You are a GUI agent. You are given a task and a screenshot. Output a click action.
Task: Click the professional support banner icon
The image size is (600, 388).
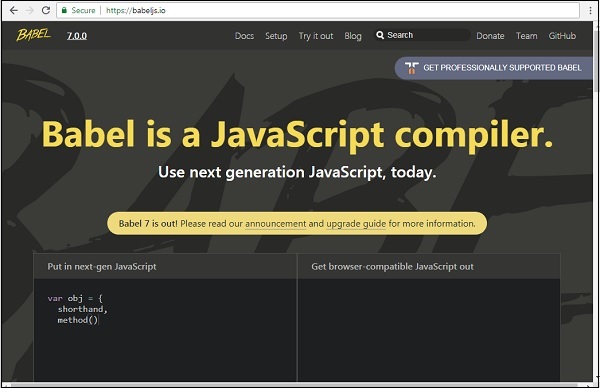(x=411, y=68)
